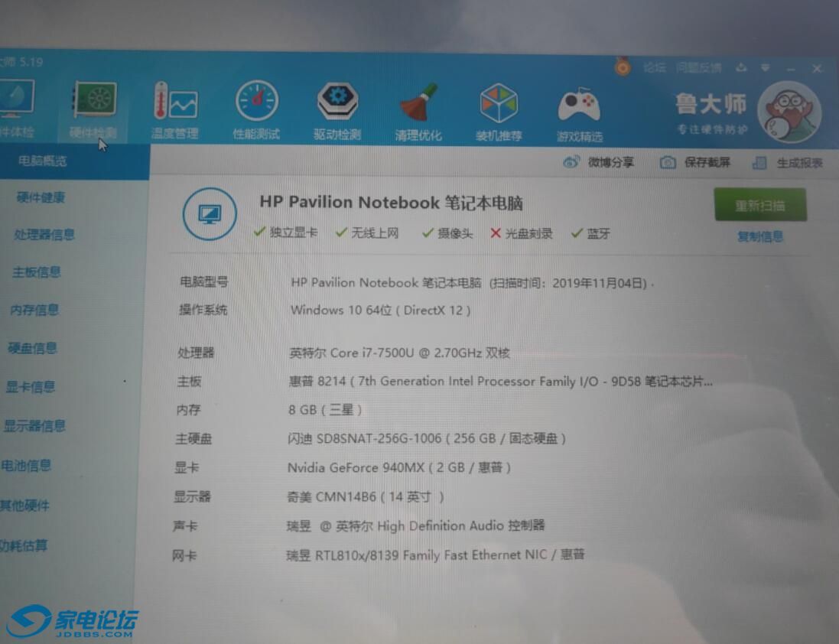Open 其他硬件 in the sidebar
This screenshot has height=644, width=839.
pyautogui.click(x=24, y=505)
